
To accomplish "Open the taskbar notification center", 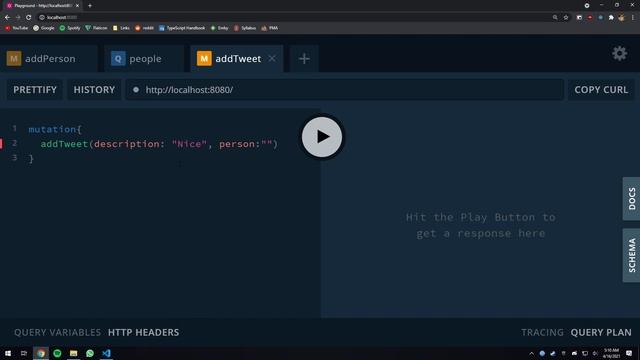I will [629, 353].
